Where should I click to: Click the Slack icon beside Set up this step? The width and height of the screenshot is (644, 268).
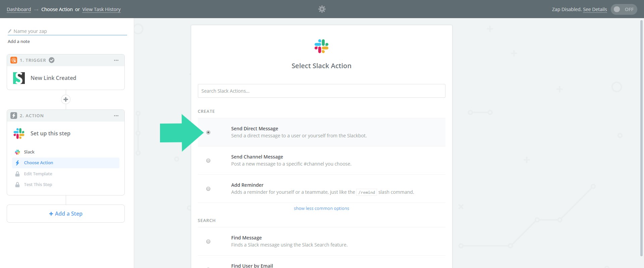19,133
